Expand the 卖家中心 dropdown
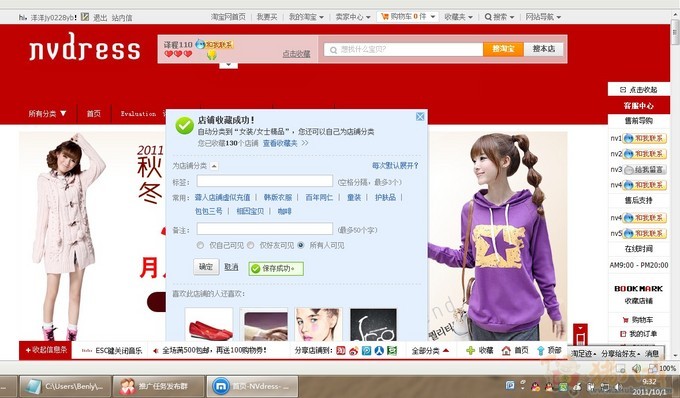Image resolution: width=680 pixels, height=398 pixels. click(353, 17)
